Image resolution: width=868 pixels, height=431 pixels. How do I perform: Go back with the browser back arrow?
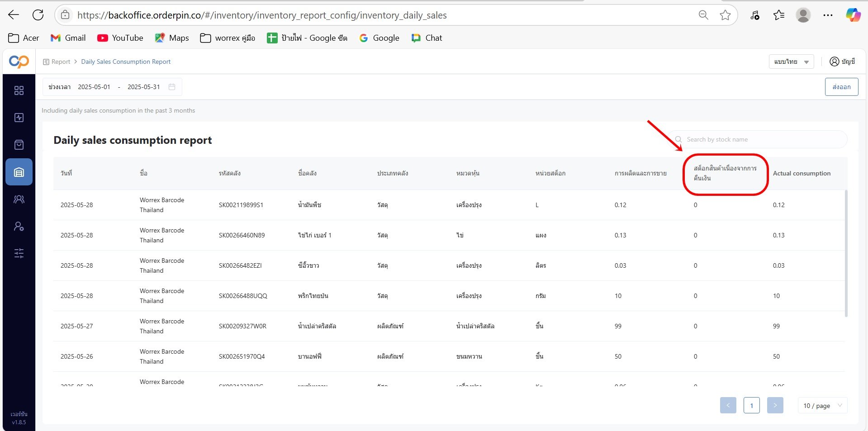(x=14, y=15)
